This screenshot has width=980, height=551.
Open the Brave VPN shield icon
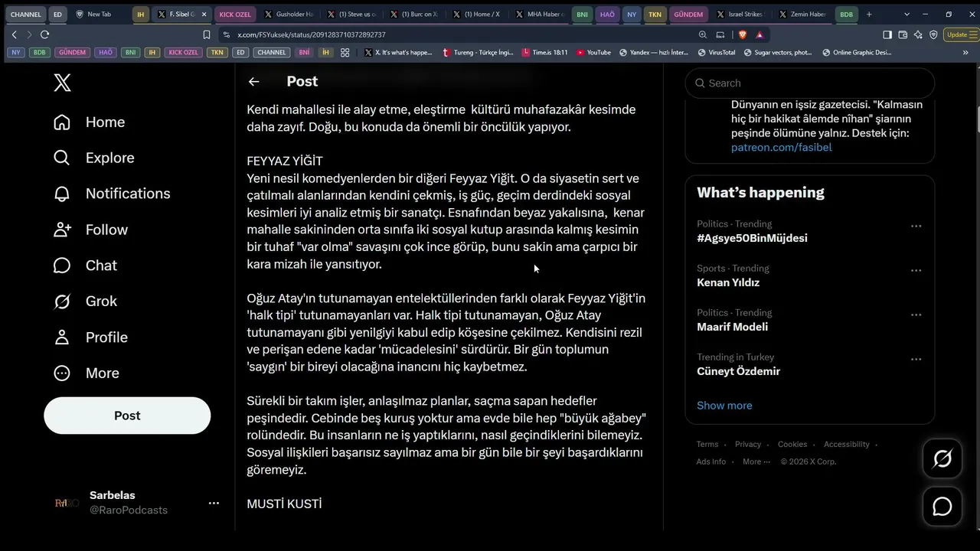pyautogui.click(x=933, y=34)
